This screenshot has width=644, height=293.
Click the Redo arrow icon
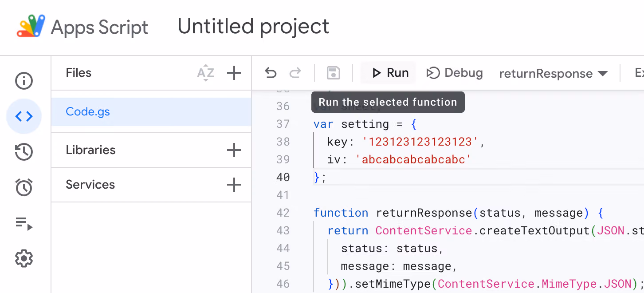pyautogui.click(x=295, y=73)
